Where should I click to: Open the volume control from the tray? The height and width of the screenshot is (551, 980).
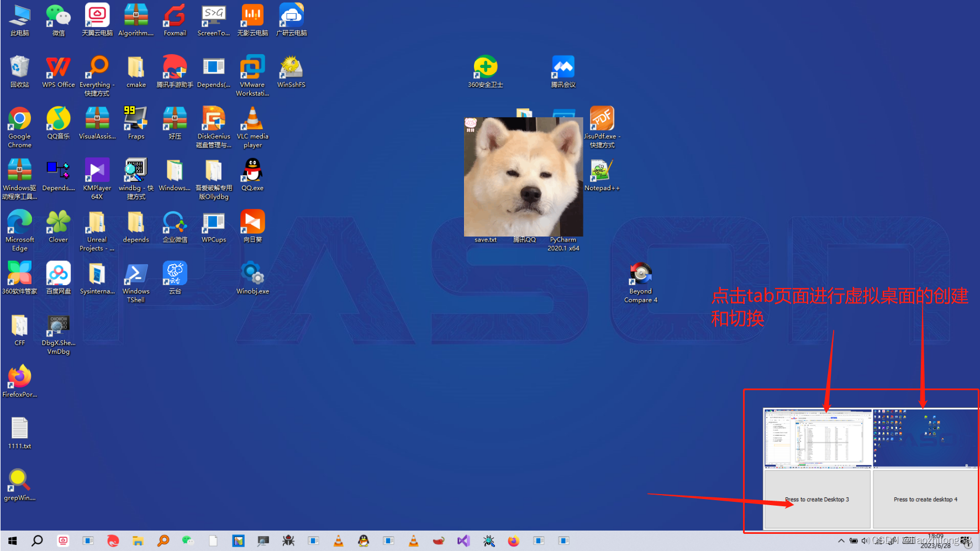coord(866,540)
